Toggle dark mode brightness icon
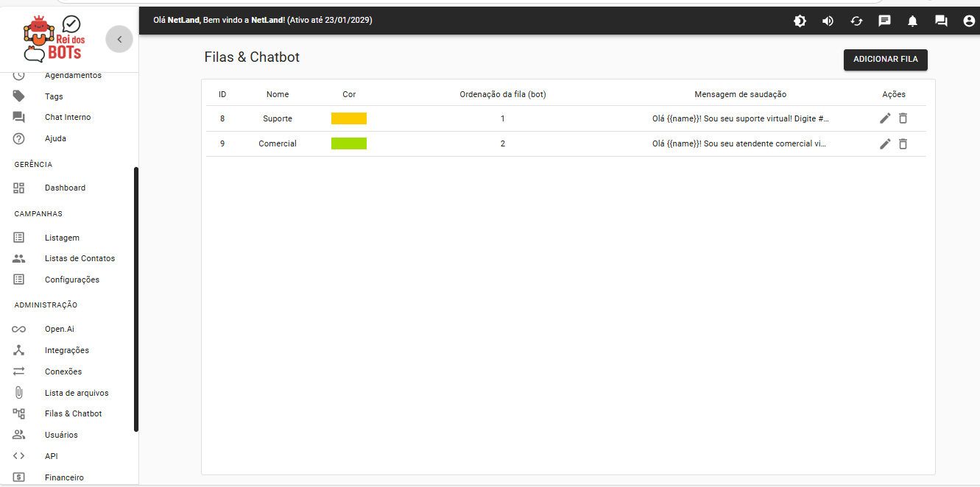The height and width of the screenshot is (487, 980). (x=800, y=21)
